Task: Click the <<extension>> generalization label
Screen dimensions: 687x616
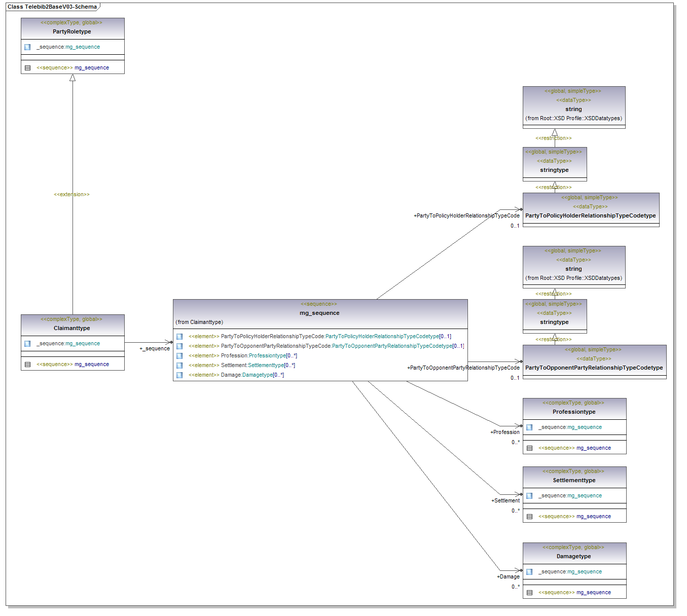Action: click(71, 195)
